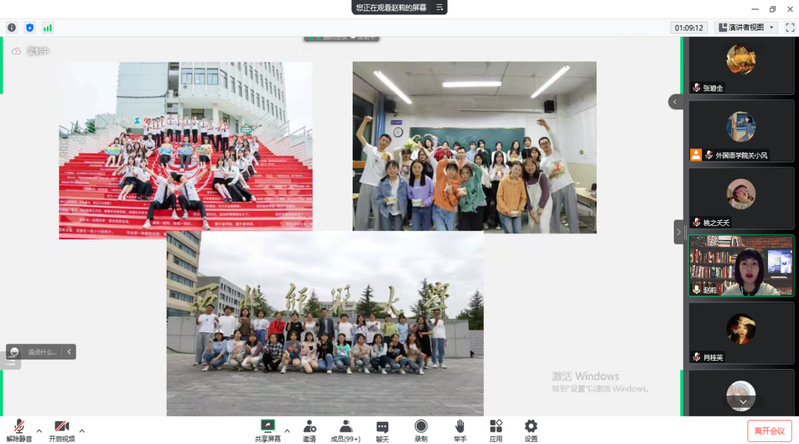Raise hand using 举手 icon

coord(459,429)
